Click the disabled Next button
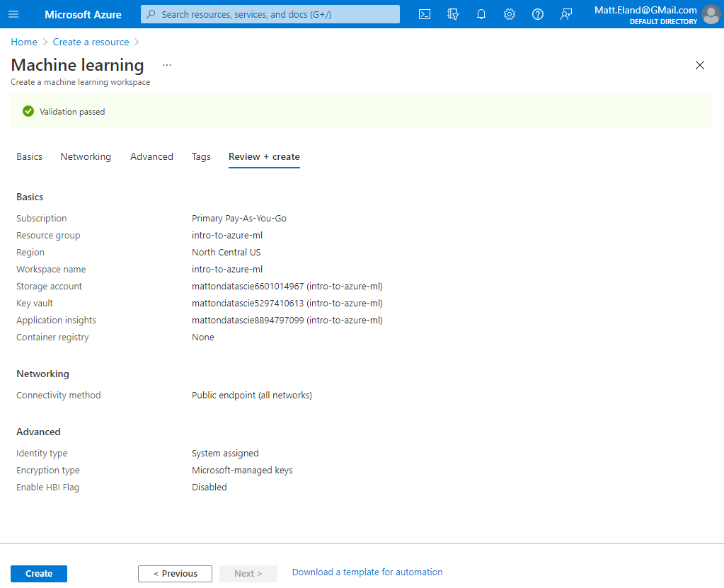This screenshot has width=724, height=588. [248, 574]
